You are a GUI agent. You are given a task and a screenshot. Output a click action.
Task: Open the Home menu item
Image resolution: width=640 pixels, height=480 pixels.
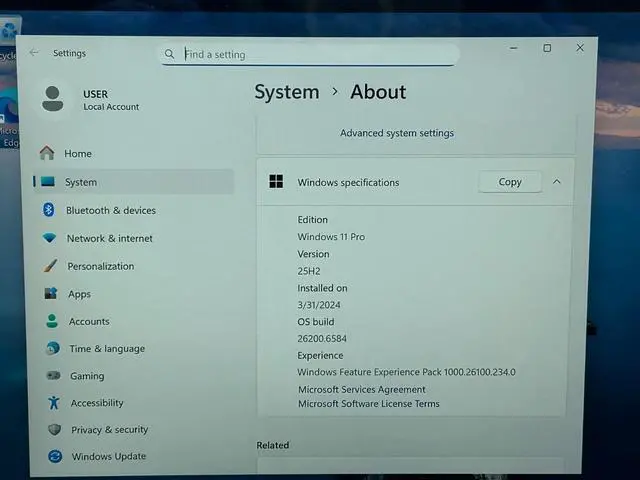coord(78,153)
